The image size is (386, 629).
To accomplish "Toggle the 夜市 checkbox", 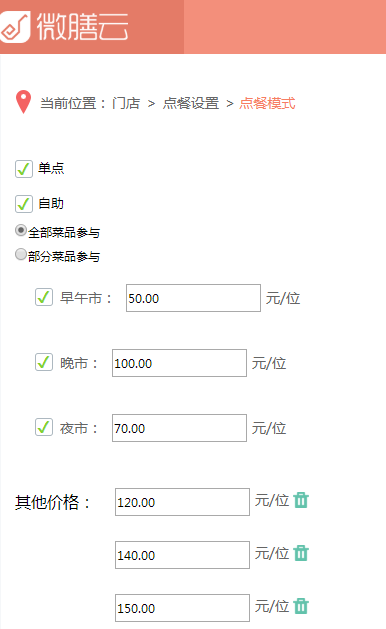I will tap(44, 427).
